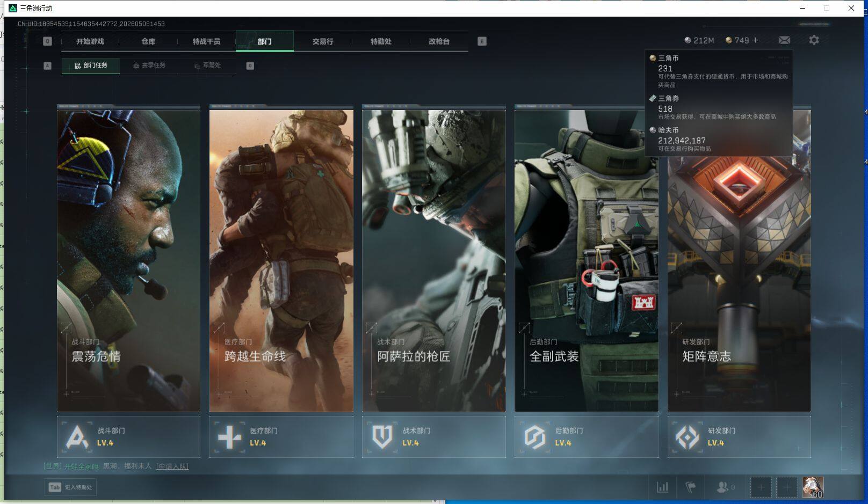868x504 pixels.
Task: Click the Tab 进入特勤处 button
Action: pyautogui.click(x=70, y=487)
